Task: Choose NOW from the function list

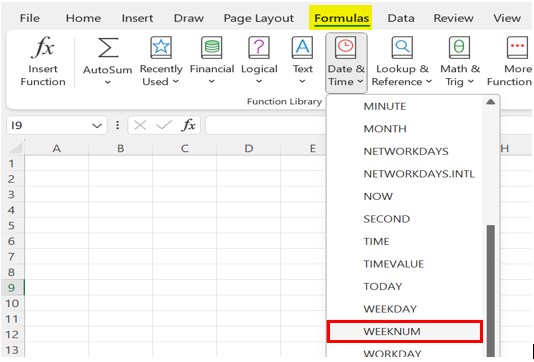Action: tap(405, 196)
